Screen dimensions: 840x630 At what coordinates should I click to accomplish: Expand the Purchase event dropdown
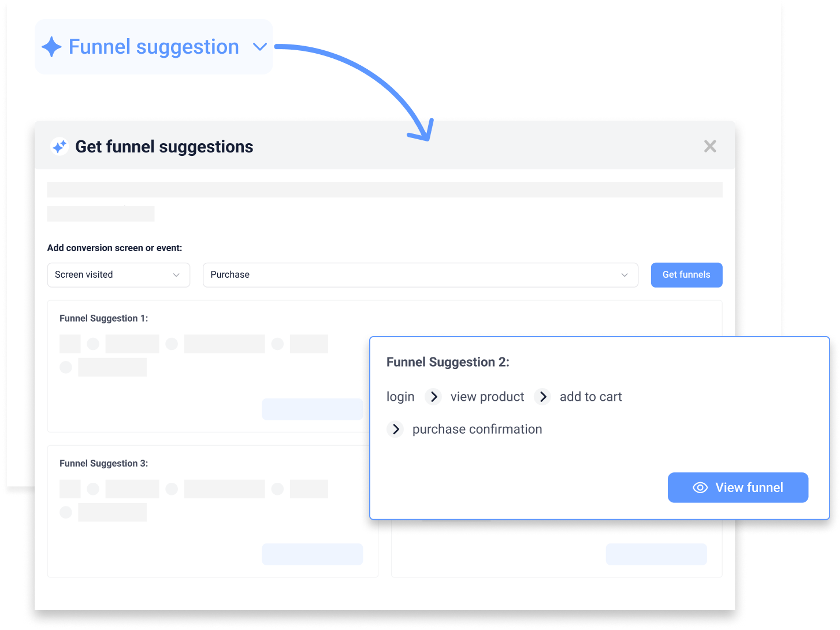[x=624, y=275]
